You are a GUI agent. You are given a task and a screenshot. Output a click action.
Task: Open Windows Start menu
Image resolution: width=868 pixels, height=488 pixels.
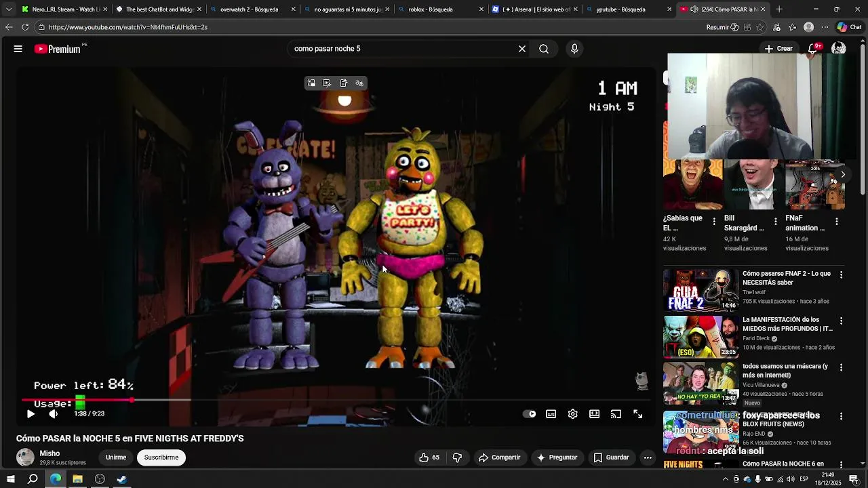tap(11, 479)
